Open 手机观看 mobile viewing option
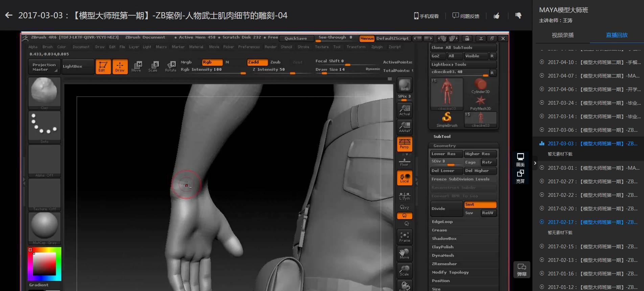Screen dimensions: 644x291 click(x=426, y=16)
